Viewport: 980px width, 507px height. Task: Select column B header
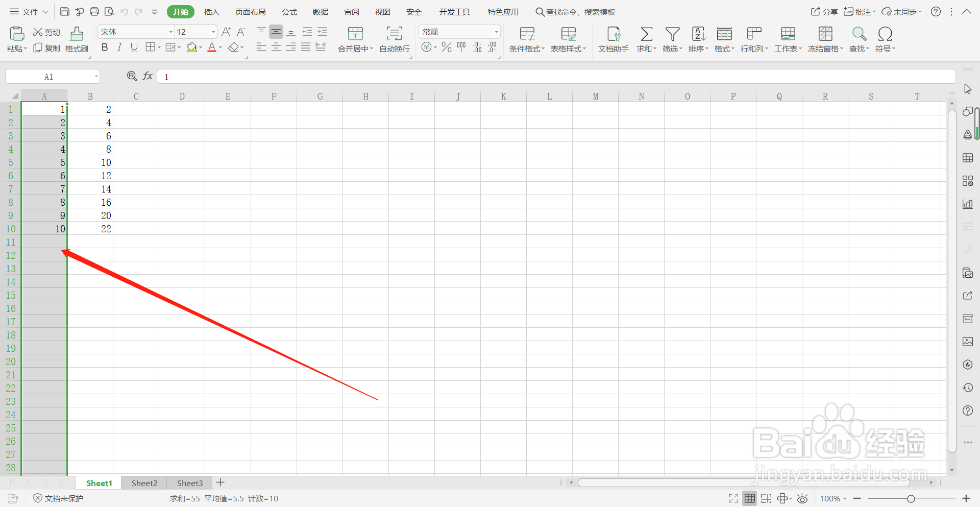coord(90,96)
